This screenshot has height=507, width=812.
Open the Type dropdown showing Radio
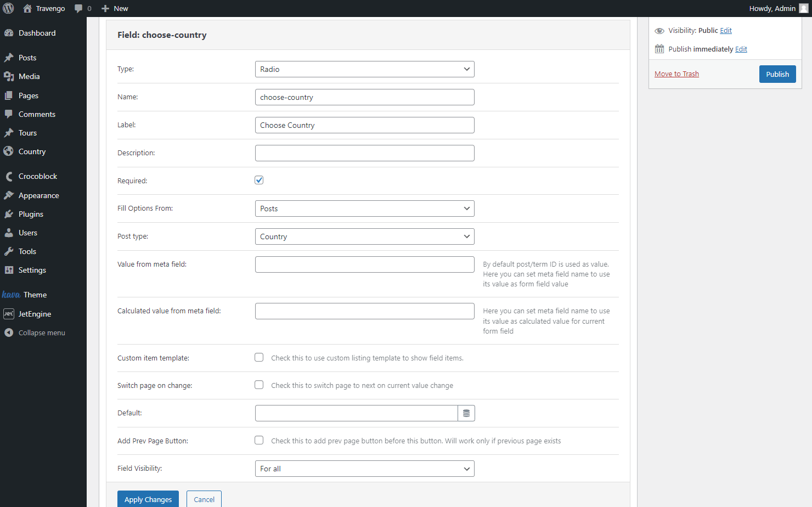(x=365, y=69)
